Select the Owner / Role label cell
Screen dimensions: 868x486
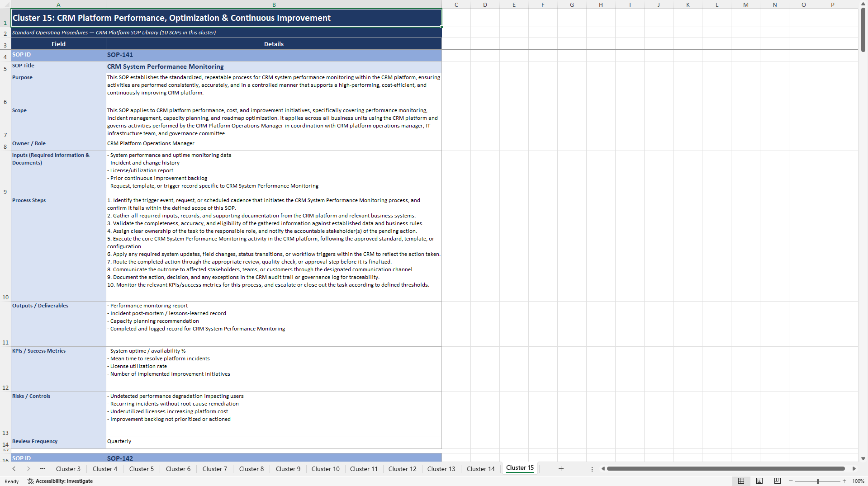coord(58,145)
